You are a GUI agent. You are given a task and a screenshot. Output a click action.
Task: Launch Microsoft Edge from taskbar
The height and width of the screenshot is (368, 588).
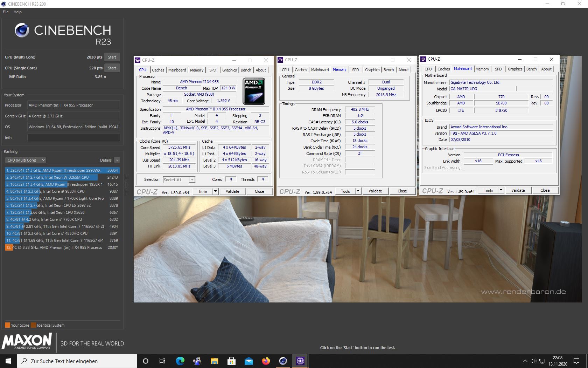coord(180,361)
